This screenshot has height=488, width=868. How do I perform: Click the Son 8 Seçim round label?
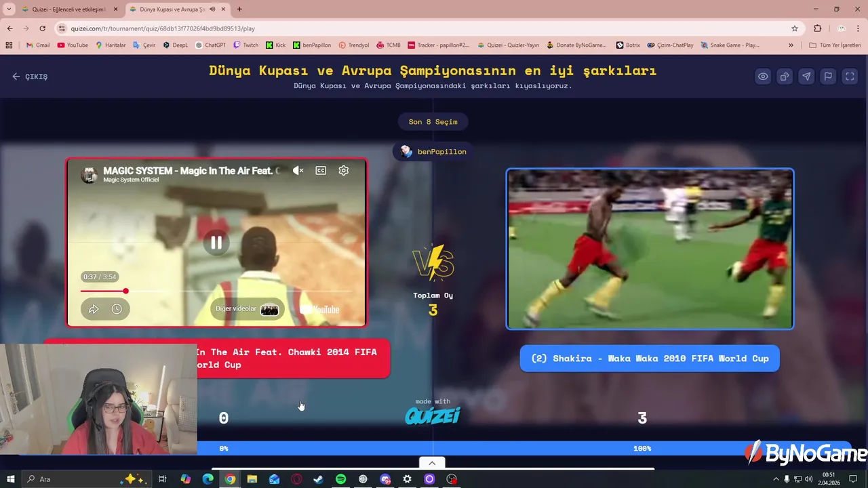tap(433, 122)
